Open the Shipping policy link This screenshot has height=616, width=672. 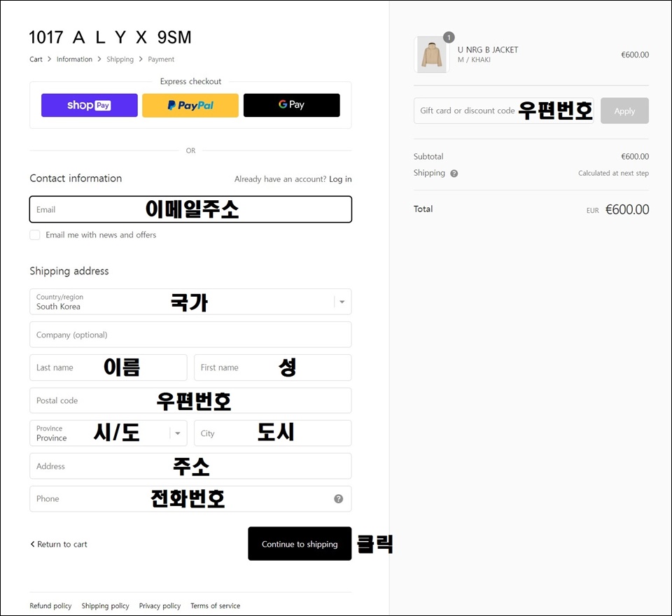click(x=106, y=605)
